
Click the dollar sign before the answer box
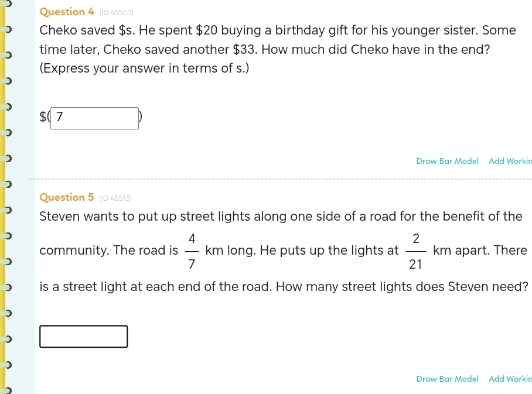point(43,118)
